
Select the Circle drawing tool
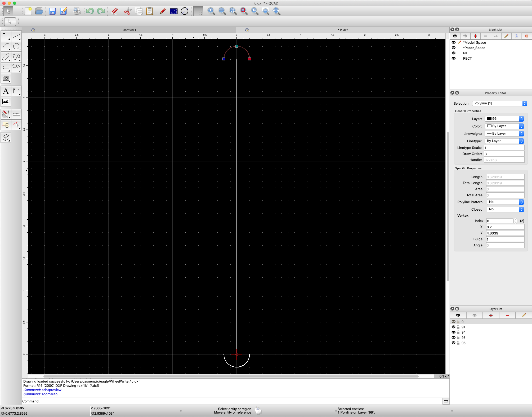16,46
